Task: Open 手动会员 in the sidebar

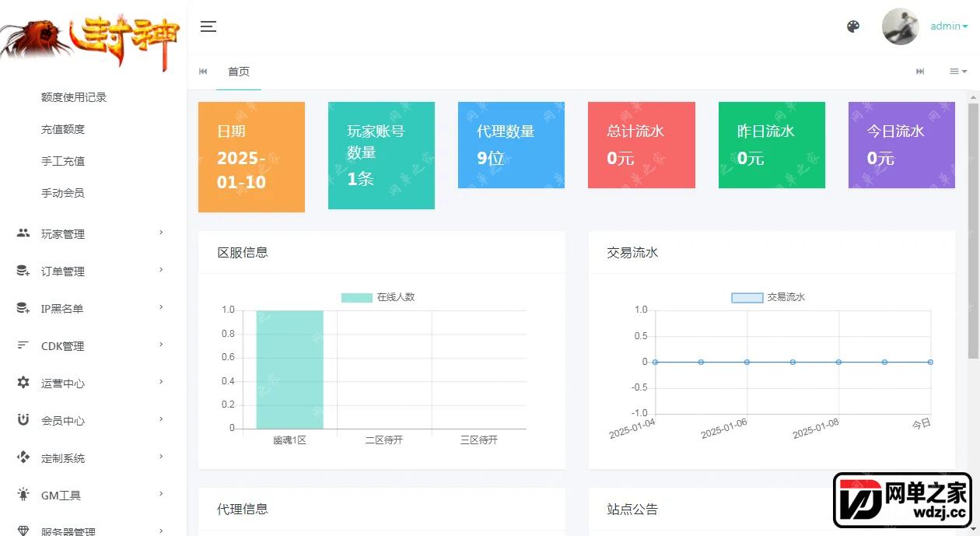Action: pos(63,193)
